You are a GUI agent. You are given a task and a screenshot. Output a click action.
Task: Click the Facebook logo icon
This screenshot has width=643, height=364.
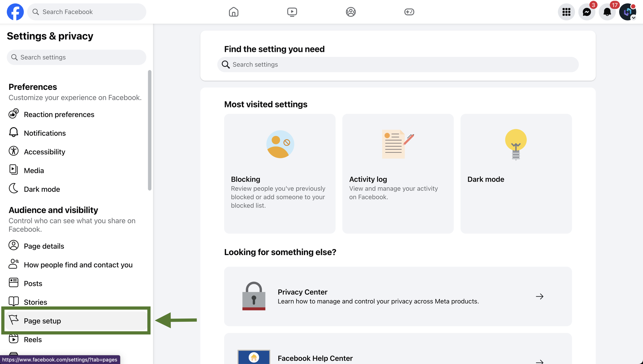15,12
